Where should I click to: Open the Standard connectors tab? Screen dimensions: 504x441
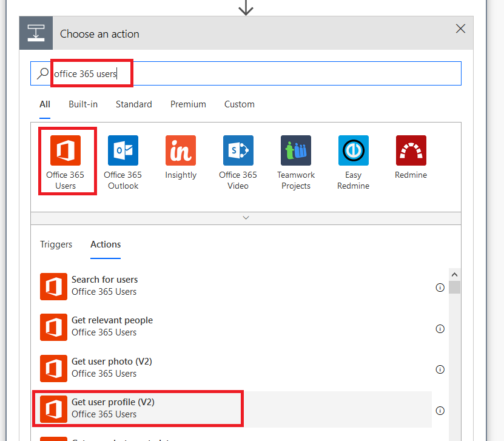tap(133, 104)
